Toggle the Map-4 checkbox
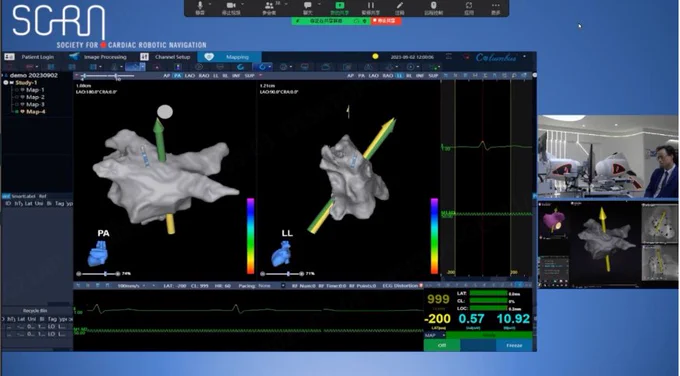 point(17,111)
